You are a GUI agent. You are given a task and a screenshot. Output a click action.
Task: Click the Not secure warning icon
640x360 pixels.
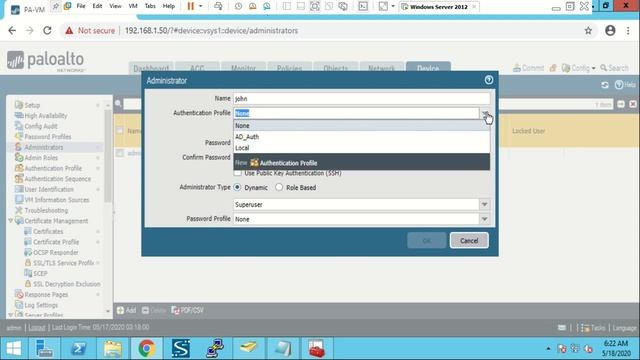pos(69,31)
